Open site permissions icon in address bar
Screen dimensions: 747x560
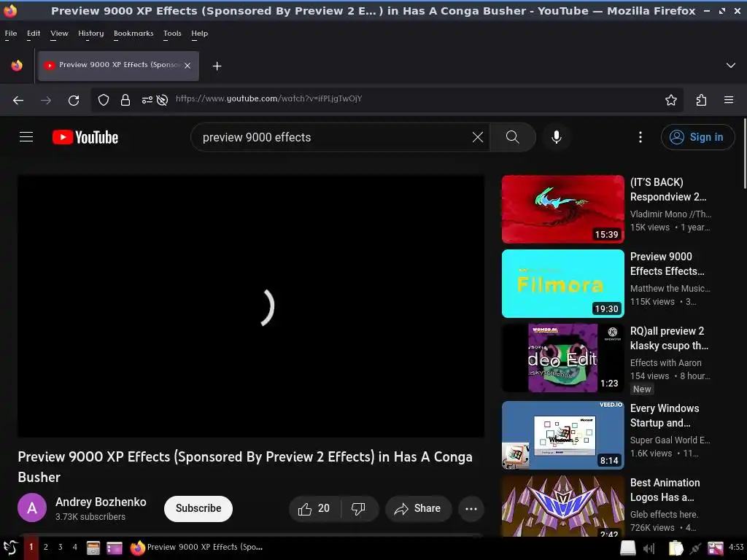pyautogui.click(x=147, y=100)
